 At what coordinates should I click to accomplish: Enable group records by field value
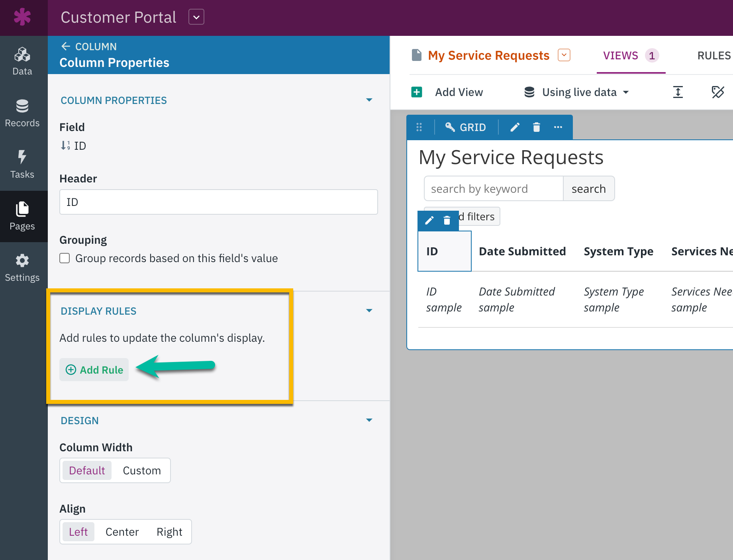pyautogui.click(x=65, y=258)
